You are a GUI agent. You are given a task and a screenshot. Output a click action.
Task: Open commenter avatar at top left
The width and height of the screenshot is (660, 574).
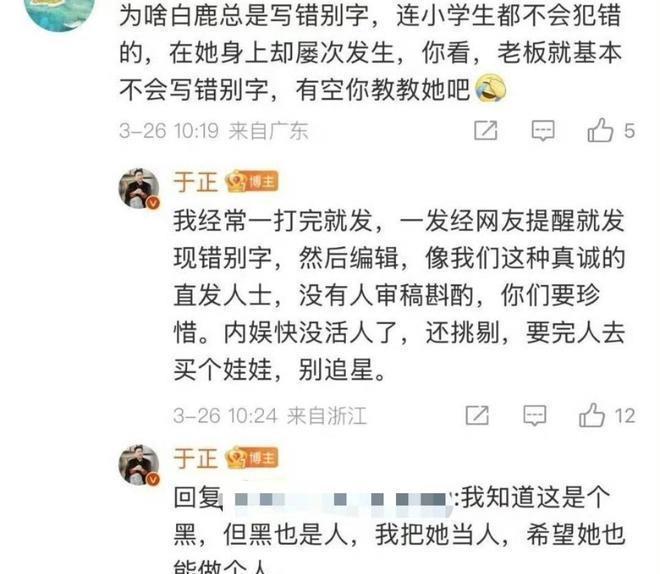point(59,13)
